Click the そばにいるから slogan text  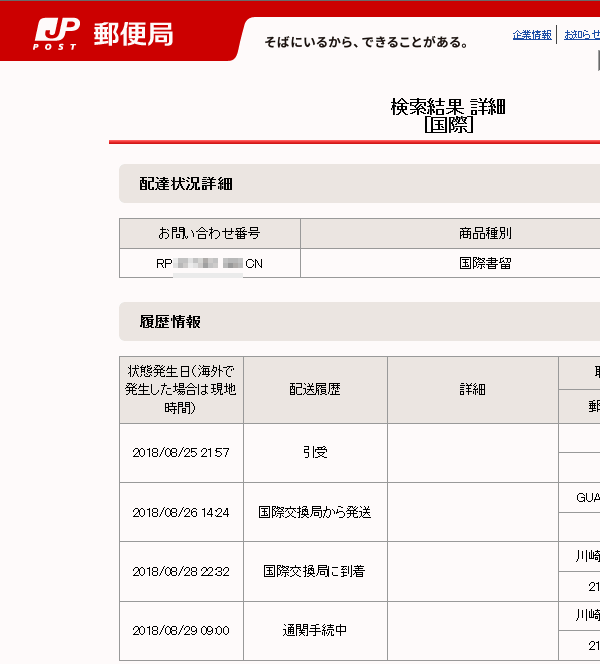366,42
